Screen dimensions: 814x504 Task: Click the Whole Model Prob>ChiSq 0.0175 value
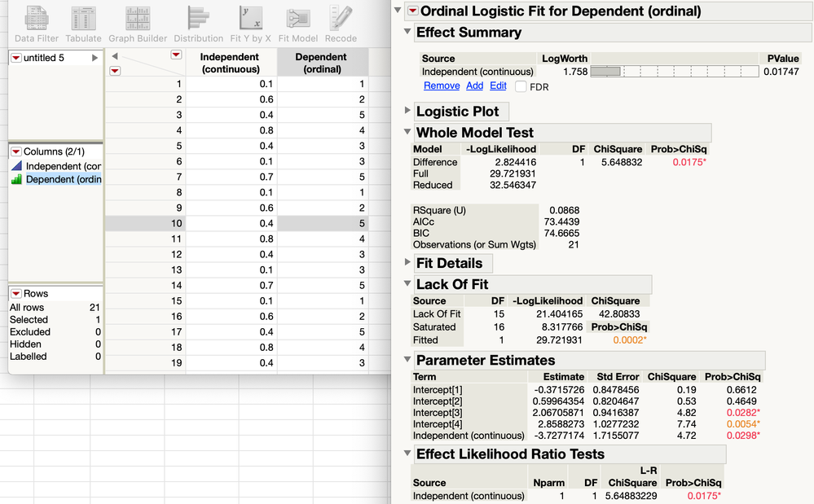[x=689, y=162]
